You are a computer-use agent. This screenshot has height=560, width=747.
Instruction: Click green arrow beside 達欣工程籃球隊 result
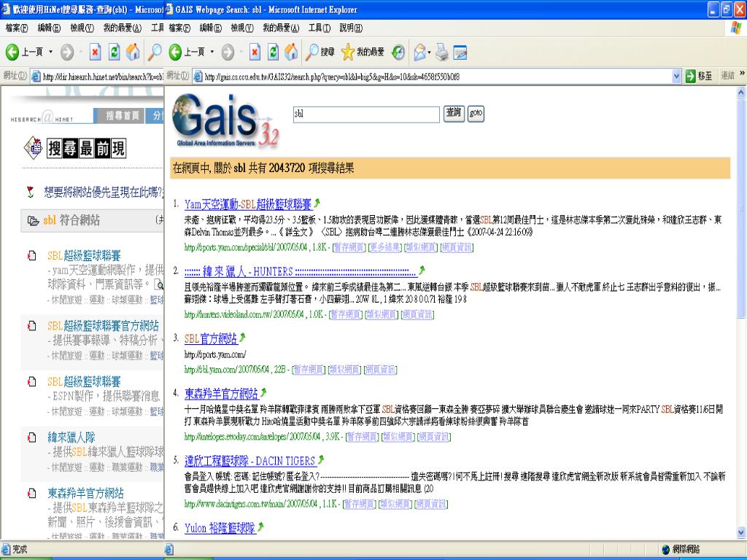point(321,460)
